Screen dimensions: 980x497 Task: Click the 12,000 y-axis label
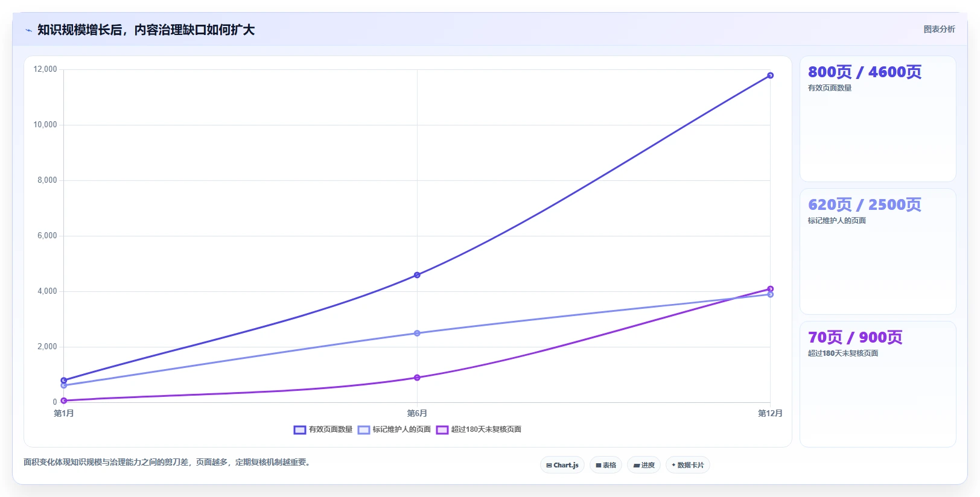coord(45,69)
